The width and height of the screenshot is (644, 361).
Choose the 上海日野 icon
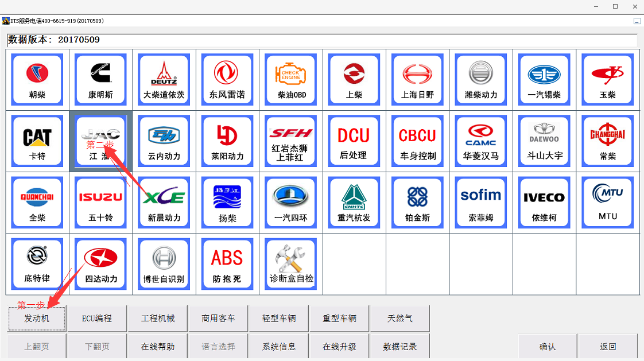tap(417, 80)
